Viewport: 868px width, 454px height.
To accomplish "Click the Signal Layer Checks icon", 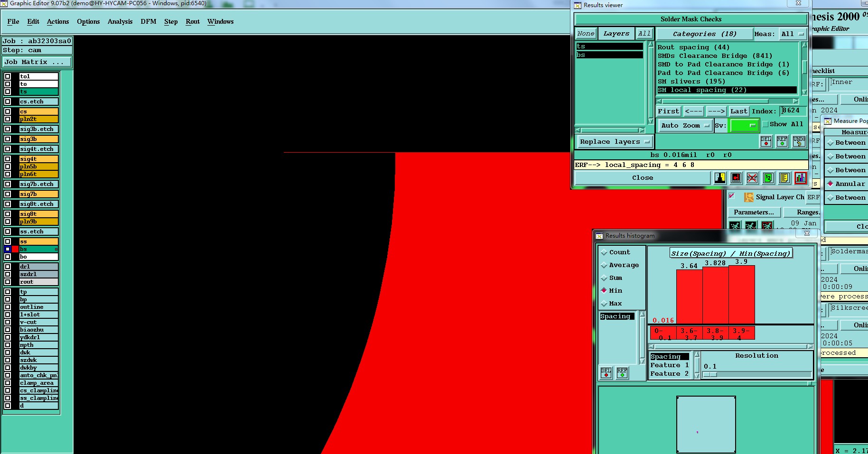I will click(749, 197).
